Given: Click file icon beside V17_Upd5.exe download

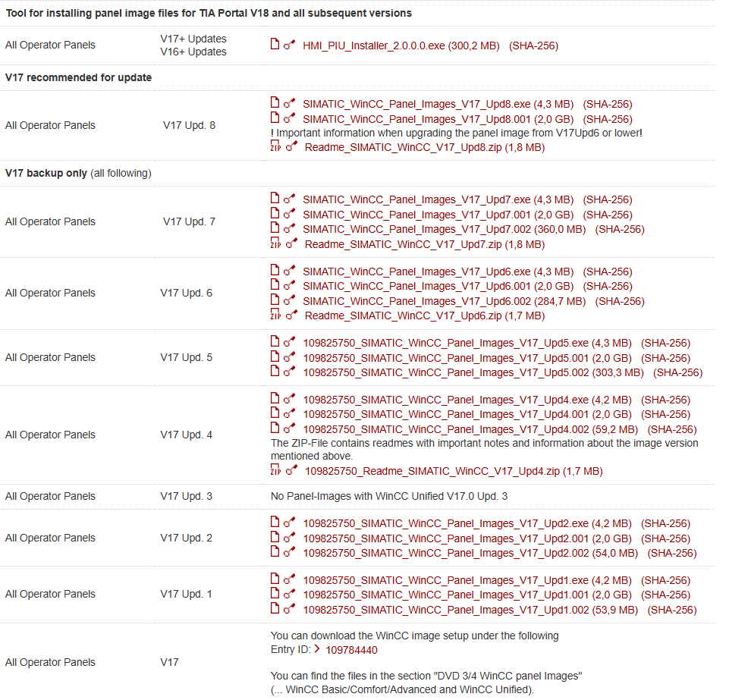Looking at the screenshot, I should coord(275,343).
